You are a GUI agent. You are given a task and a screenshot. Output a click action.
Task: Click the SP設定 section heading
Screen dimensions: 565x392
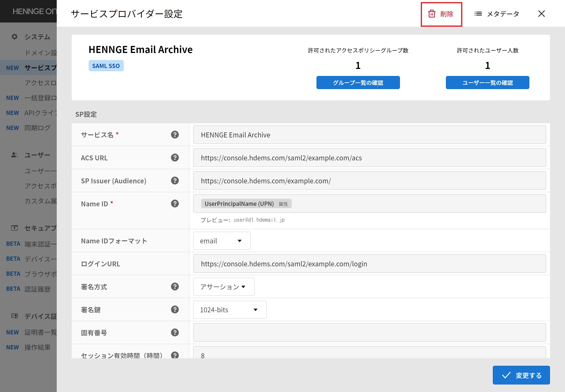86,114
